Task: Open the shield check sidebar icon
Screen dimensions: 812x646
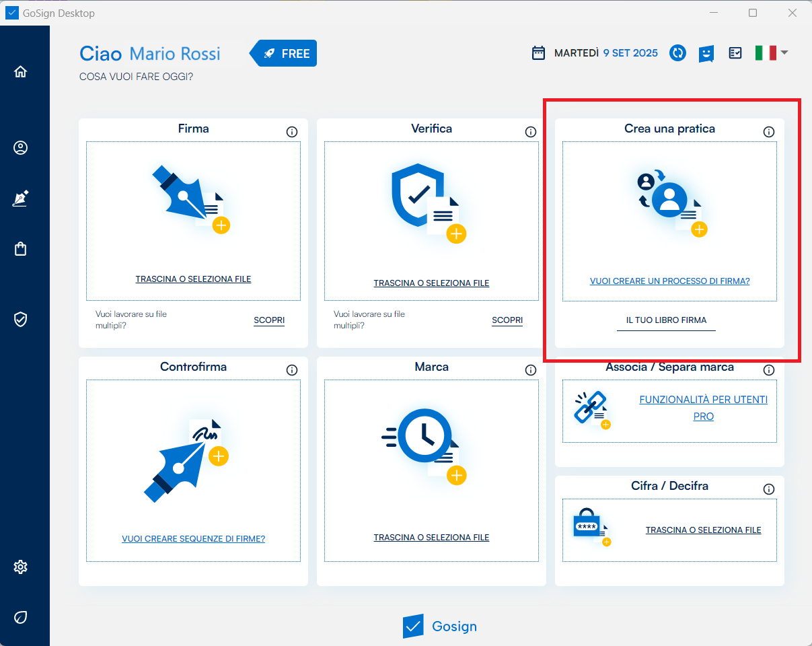Action: click(20, 319)
